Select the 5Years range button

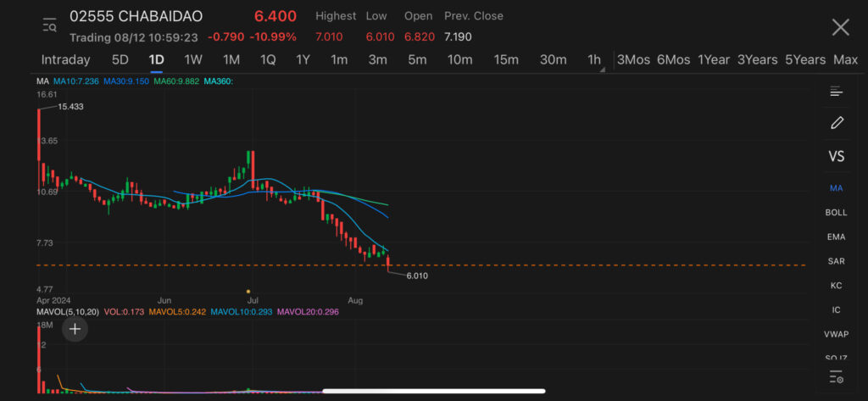804,60
